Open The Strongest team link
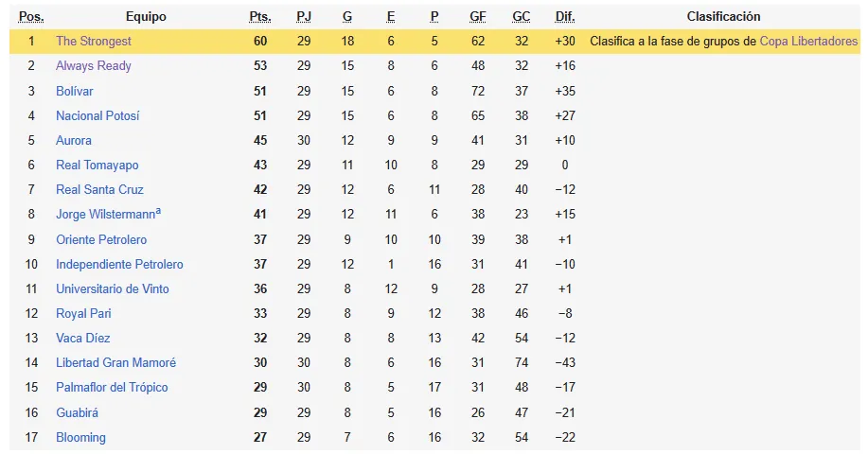 click(x=94, y=41)
